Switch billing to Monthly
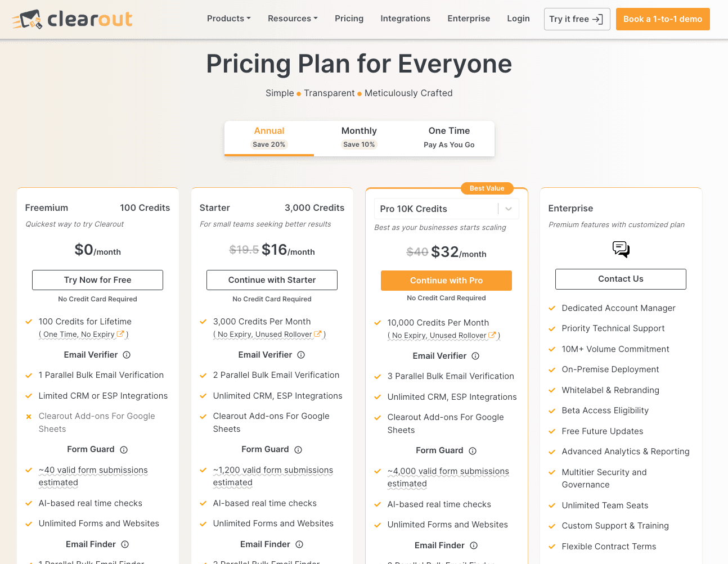728x564 pixels. click(359, 137)
